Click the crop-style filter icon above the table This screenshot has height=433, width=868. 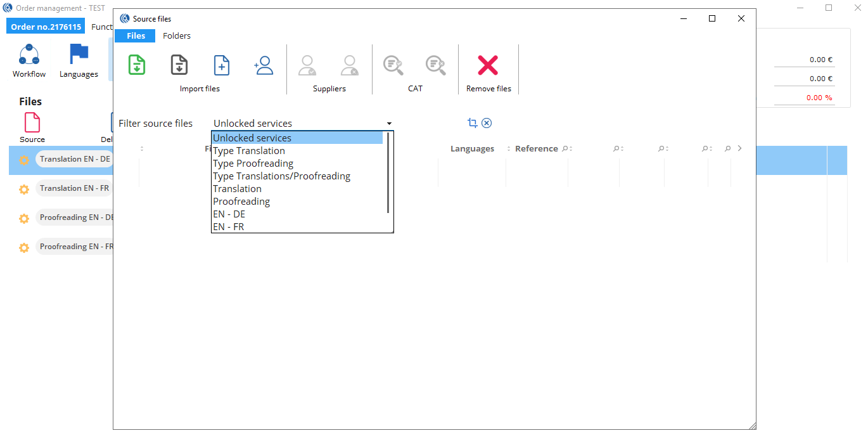[471, 122]
